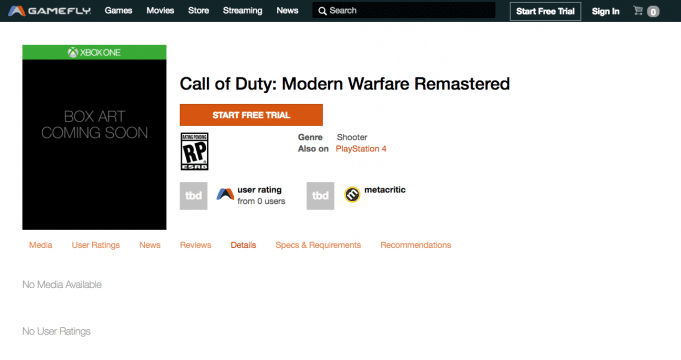The image size is (681, 360).
Task: Click the metacritic tbd score box
Action: point(321,196)
